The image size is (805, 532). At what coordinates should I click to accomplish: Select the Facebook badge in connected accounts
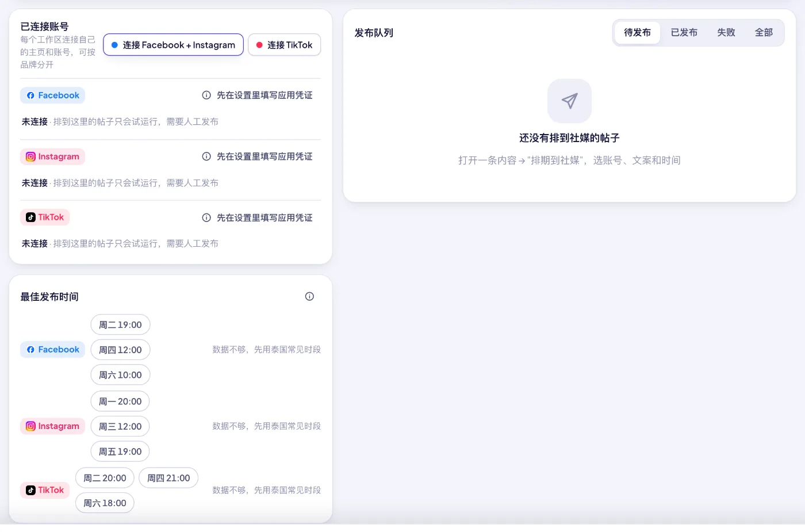52,95
